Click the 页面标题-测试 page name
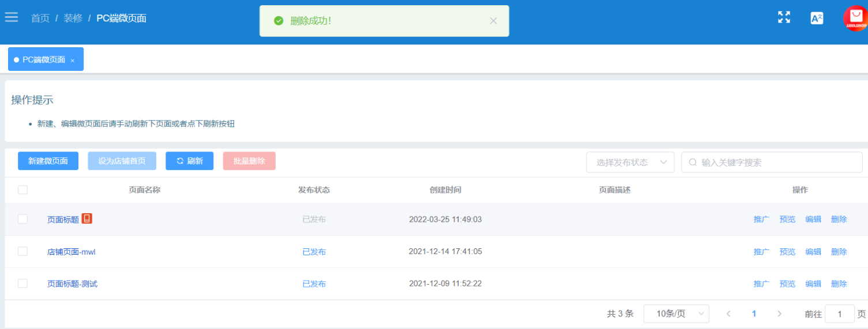 (x=72, y=284)
